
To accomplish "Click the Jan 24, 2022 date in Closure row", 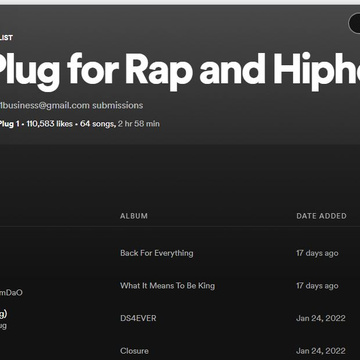I will pos(321,351).
